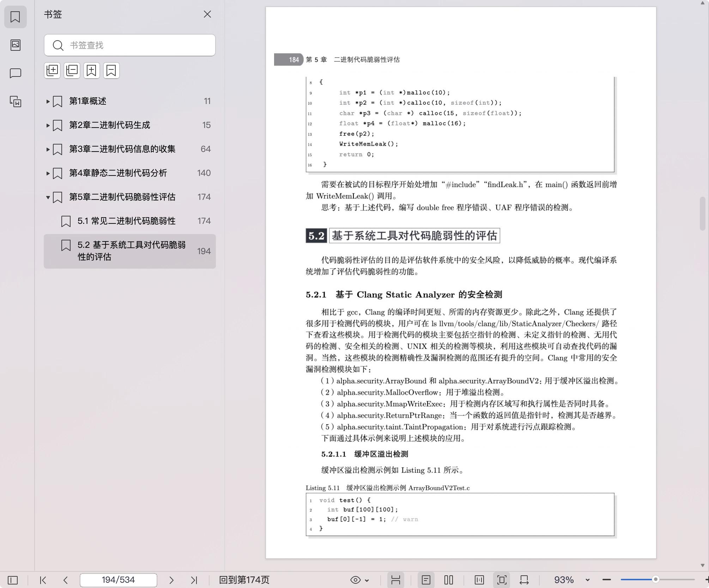709x588 pixels.
Task: Select bookmark 5.2 基于系统工具对代码脆弱性的评估
Action: click(130, 251)
